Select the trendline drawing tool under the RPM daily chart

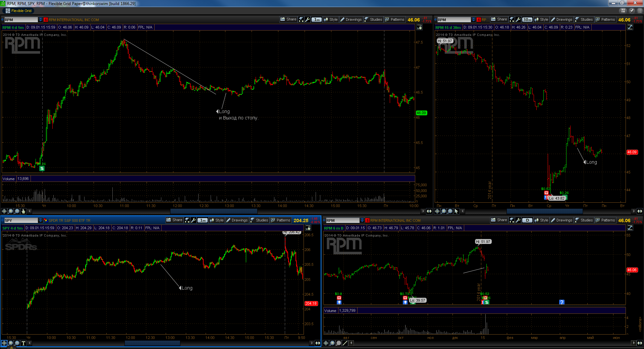[345, 343]
